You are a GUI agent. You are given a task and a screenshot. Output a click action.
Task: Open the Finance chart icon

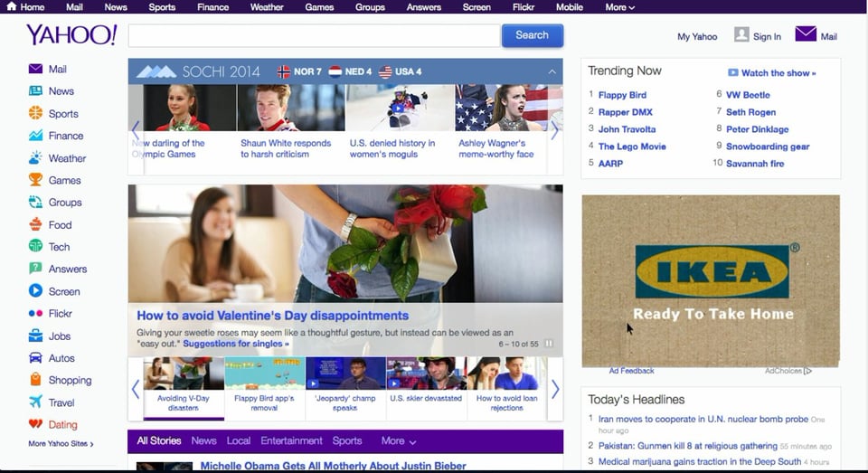(x=35, y=135)
